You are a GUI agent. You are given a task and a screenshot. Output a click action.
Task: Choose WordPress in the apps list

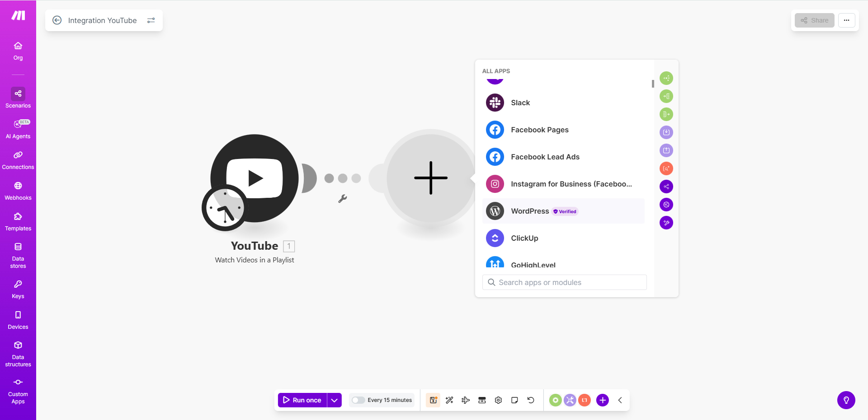point(529,211)
